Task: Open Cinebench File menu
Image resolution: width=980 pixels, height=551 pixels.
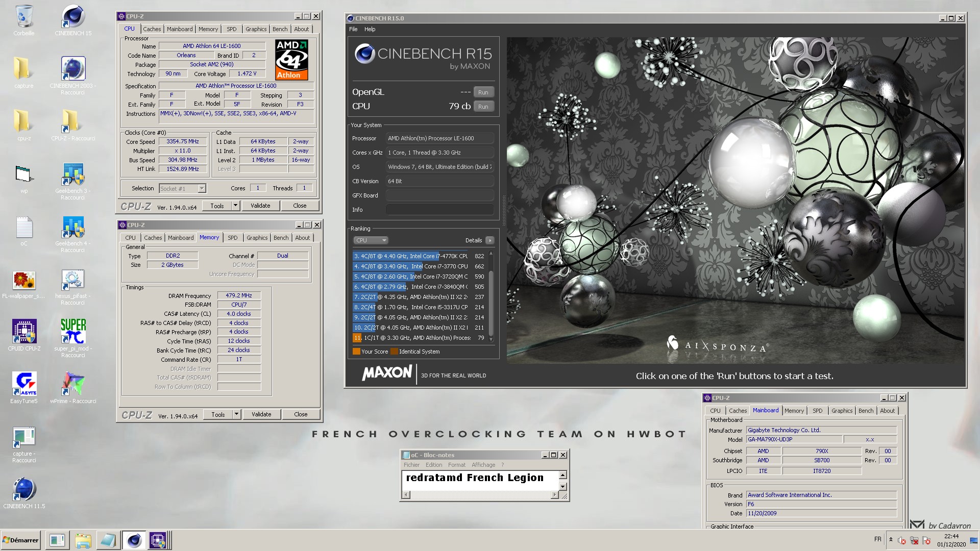Action: tap(353, 29)
